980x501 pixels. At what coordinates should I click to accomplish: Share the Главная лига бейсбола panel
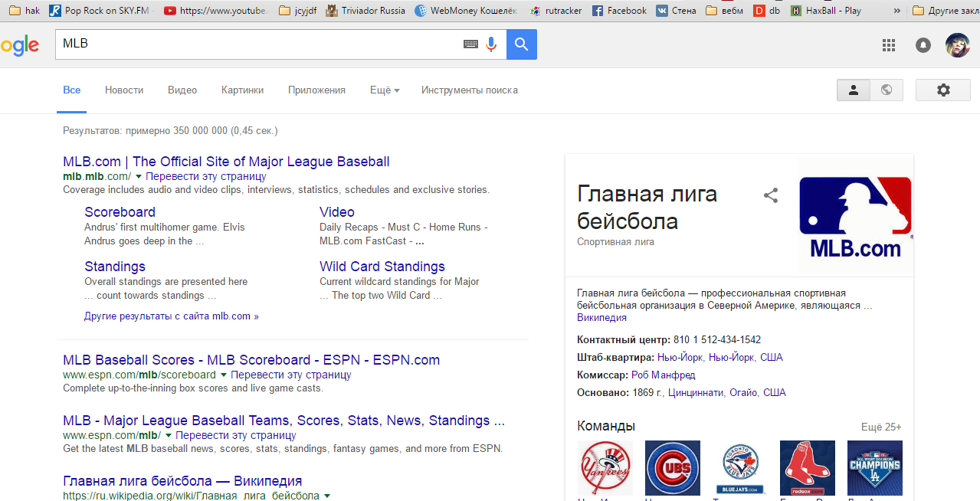click(x=771, y=195)
